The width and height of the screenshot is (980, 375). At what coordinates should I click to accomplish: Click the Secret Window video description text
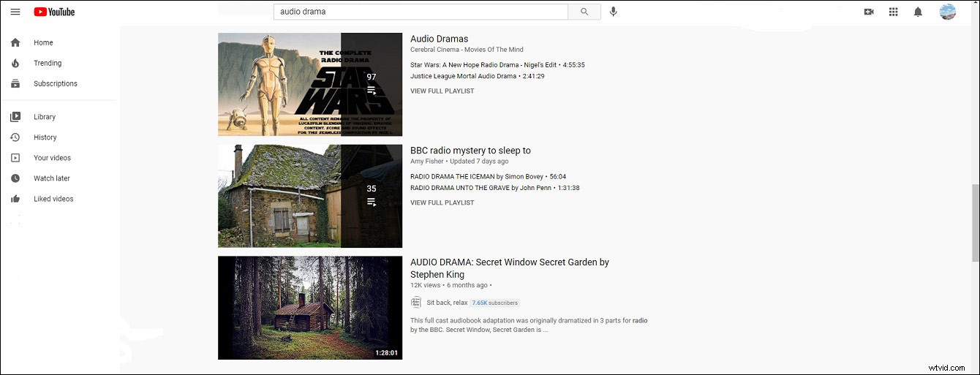click(x=529, y=325)
